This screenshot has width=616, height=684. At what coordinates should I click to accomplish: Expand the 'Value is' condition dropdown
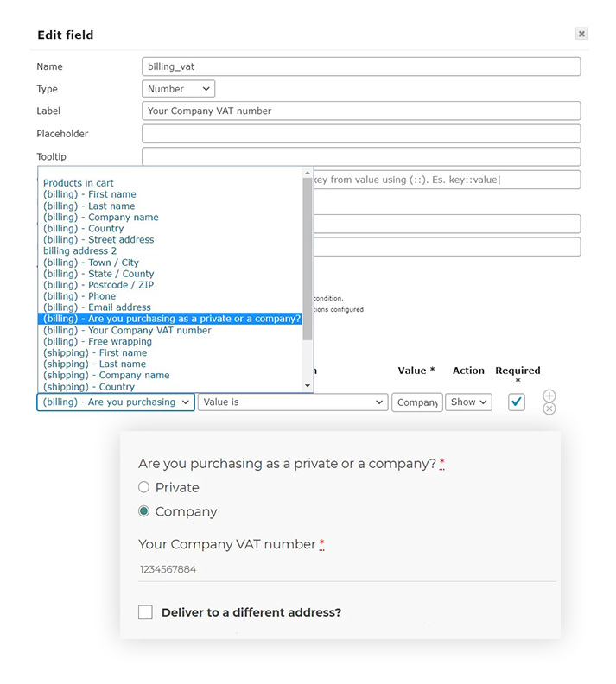tap(292, 402)
